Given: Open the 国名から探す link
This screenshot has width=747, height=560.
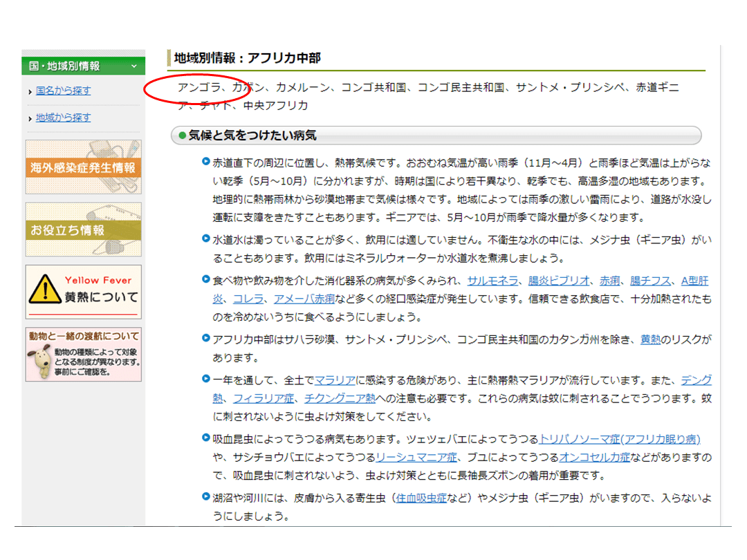Looking at the screenshot, I should [x=64, y=91].
